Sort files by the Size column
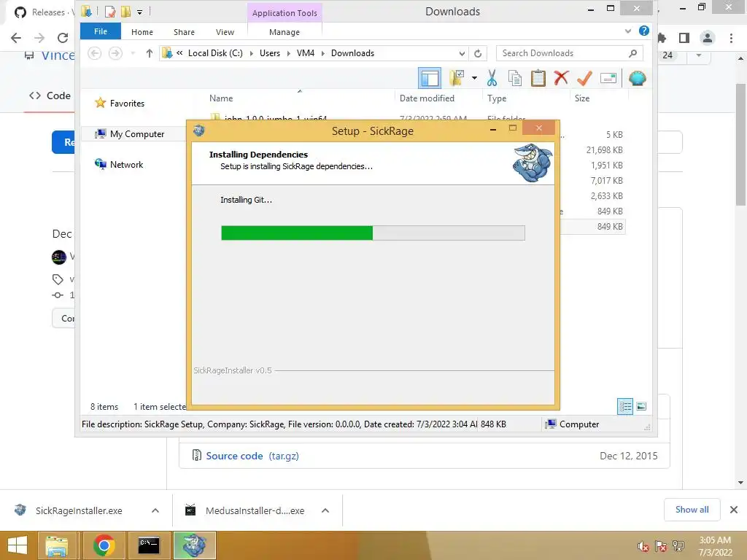747x560 pixels. 581,98
